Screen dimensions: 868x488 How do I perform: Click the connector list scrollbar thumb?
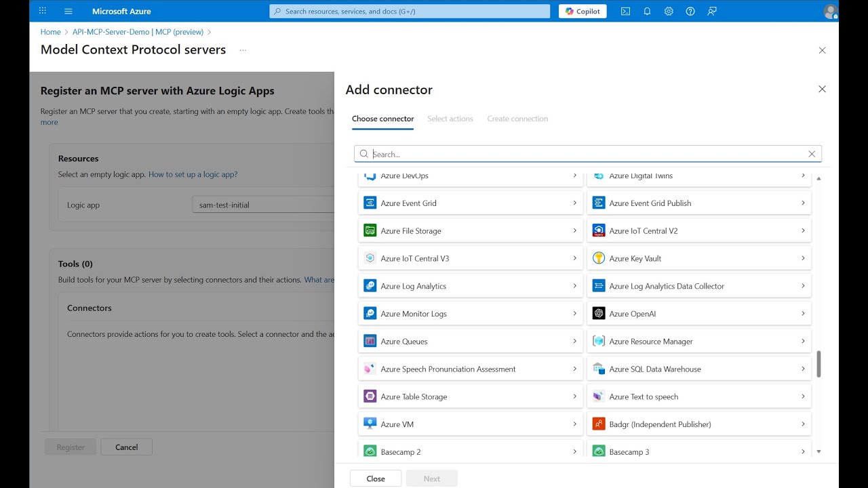pos(818,364)
